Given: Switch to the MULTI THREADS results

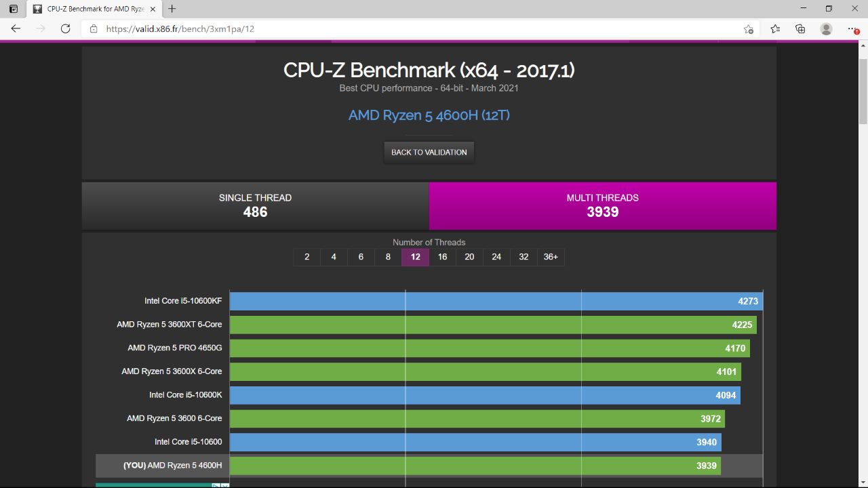Looking at the screenshot, I should tap(603, 205).
